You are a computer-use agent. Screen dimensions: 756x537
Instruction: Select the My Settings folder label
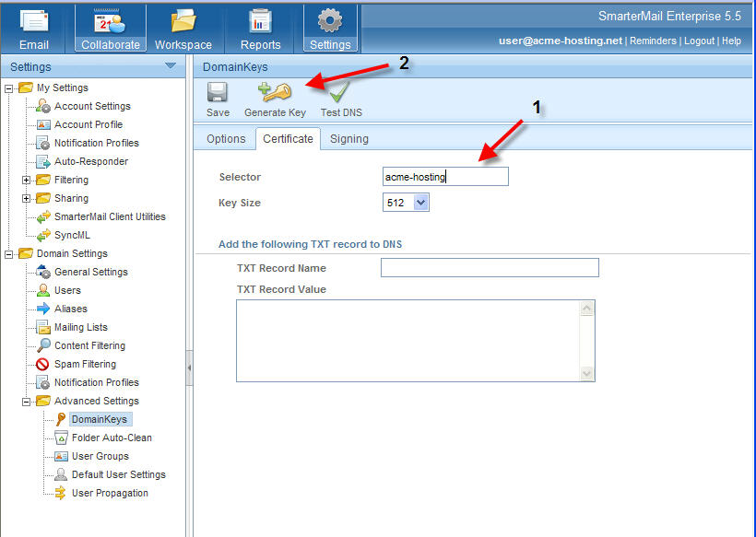pos(63,88)
